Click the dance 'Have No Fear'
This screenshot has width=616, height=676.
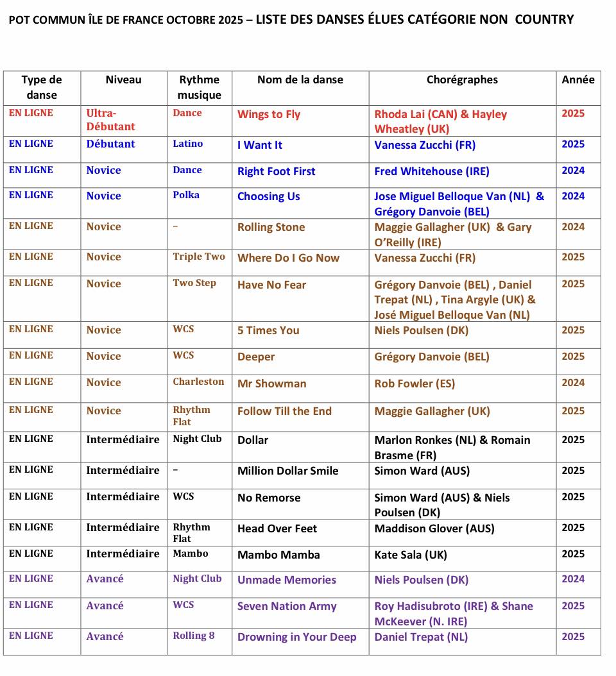(271, 285)
